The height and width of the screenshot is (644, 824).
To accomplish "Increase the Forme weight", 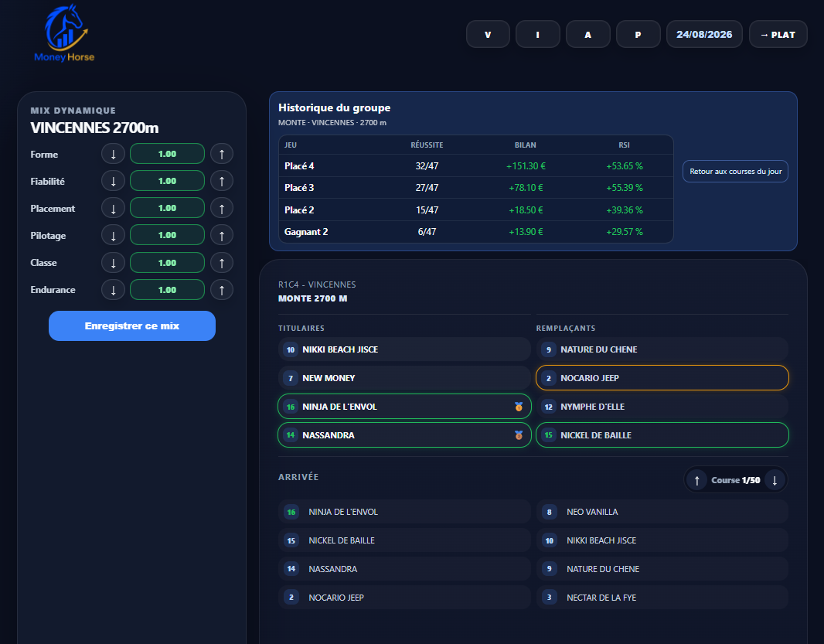I will coord(222,154).
